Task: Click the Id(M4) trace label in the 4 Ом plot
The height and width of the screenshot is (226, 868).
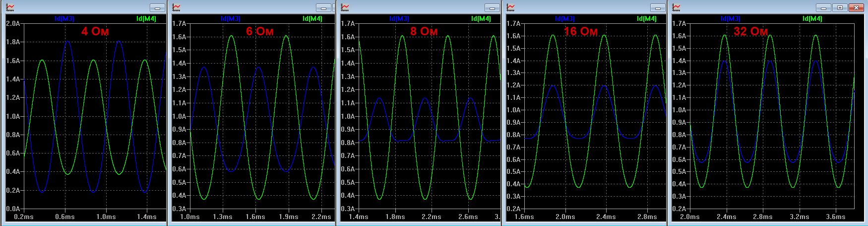Action: tap(146, 18)
